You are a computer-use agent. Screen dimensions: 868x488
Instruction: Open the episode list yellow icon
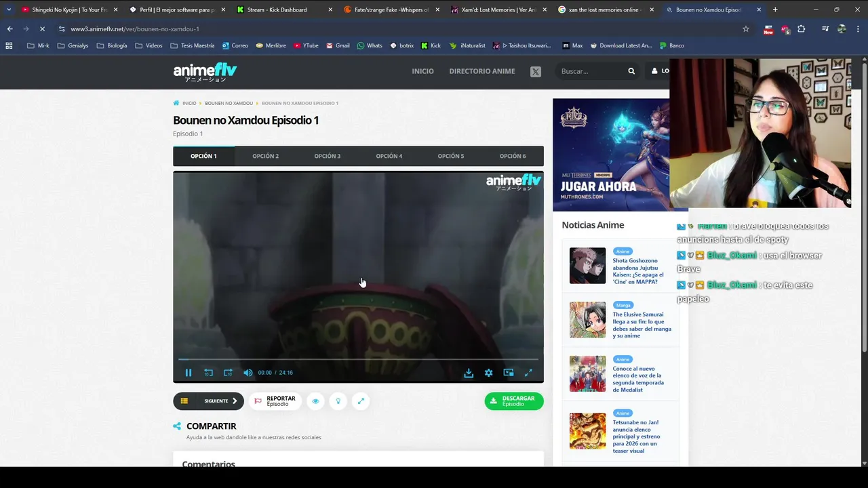184,401
